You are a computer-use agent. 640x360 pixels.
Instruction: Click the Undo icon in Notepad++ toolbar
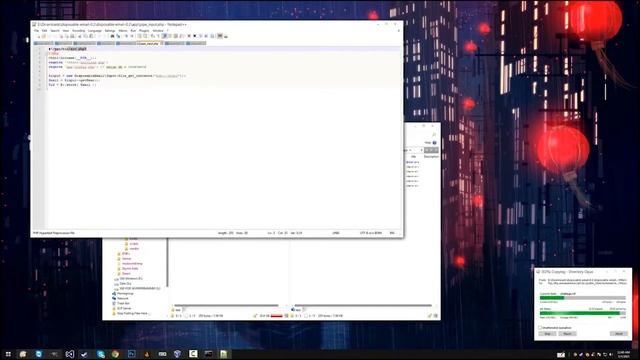click(x=98, y=36)
